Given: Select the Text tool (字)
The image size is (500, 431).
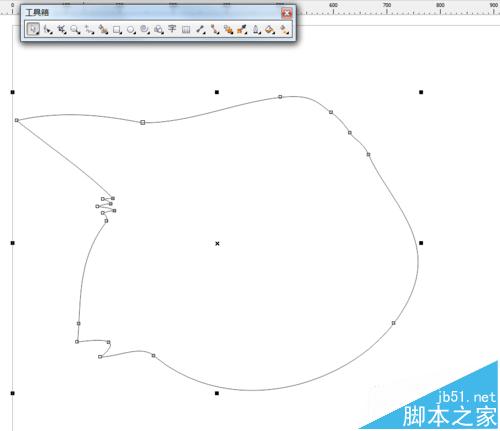Looking at the screenshot, I should pos(172,29).
